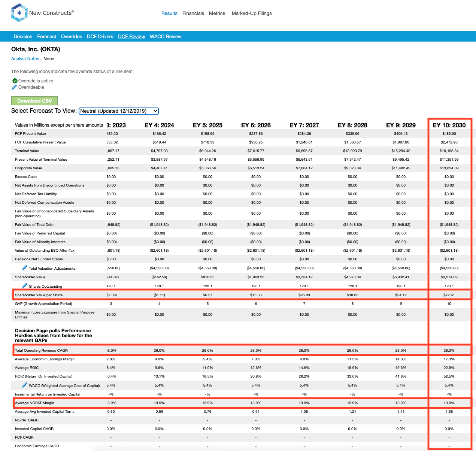Click the EY 5: 2025 shareholder value $816.55
This screenshot has width=476, height=451.
pyautogui.click(x=207, y=277)
